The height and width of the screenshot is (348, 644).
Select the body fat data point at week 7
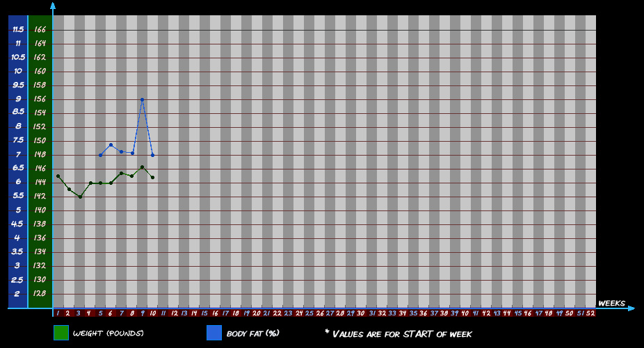(x=121, y=152)
